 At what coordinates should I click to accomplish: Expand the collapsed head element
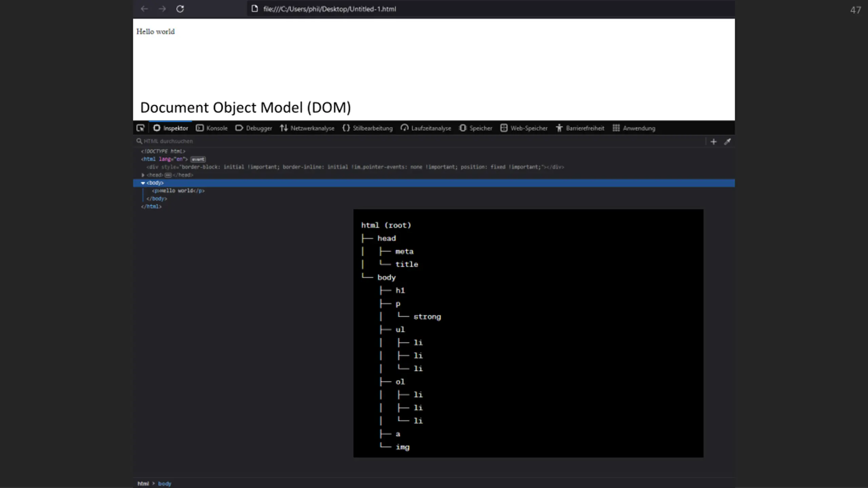coord(143,175)
